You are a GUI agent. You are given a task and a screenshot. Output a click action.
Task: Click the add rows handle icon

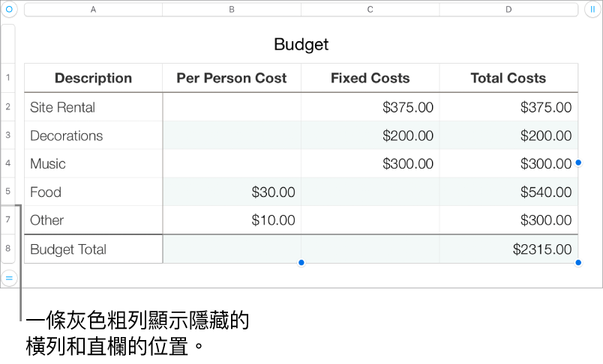point(9,278)
